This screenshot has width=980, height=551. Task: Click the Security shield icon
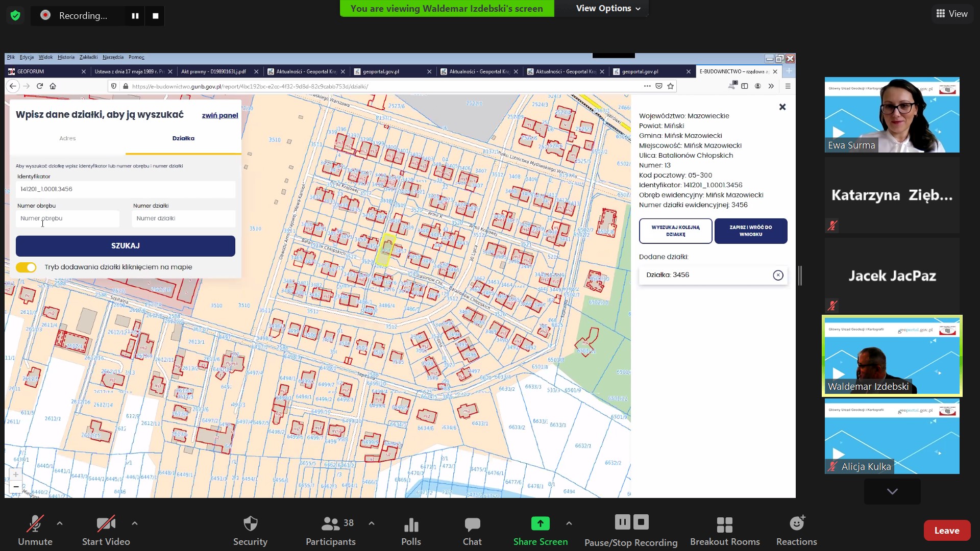pos(250,524)
